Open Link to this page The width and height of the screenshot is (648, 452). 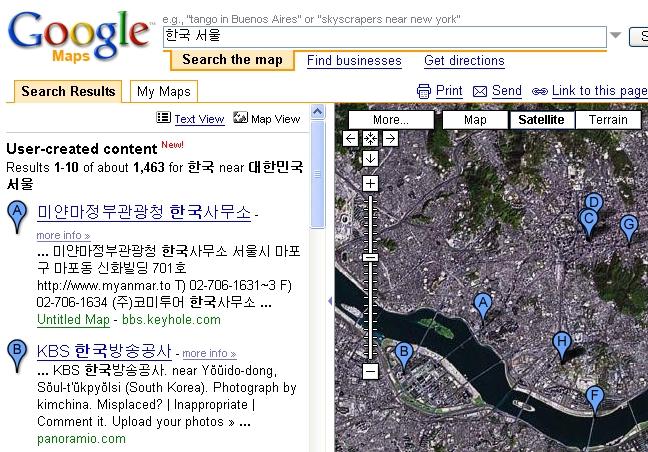point(600,91)
